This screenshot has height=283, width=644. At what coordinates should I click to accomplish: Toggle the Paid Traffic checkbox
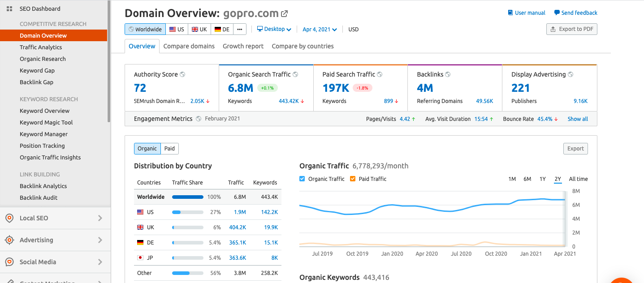click(353, 179)
